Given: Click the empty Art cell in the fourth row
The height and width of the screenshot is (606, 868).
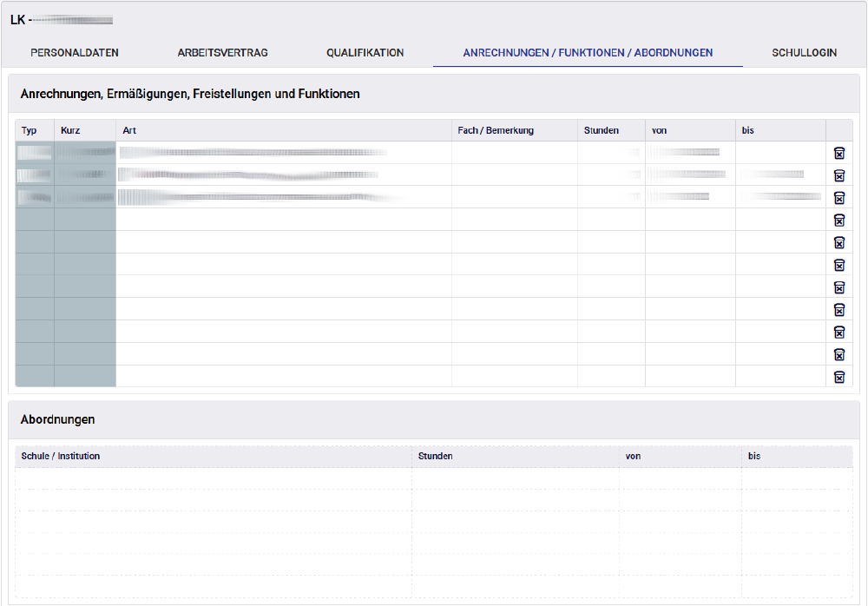Looking at the screenshot, I should point(283,220).
